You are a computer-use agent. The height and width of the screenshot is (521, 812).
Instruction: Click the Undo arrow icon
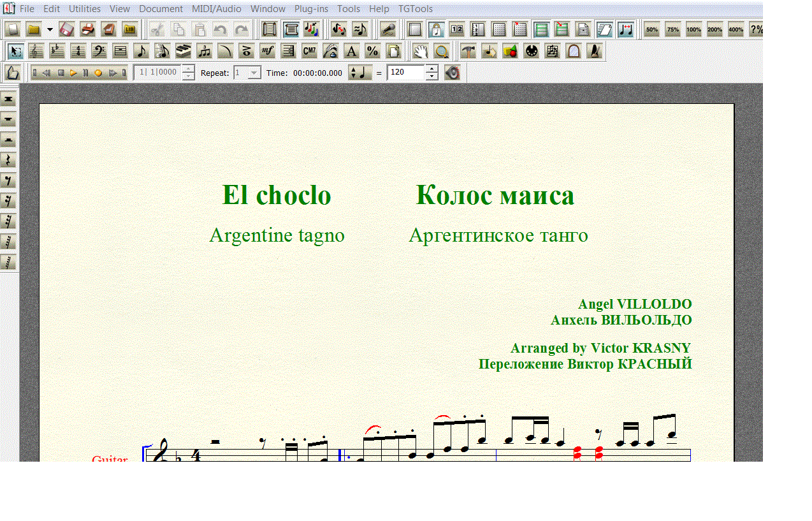(220, 29)
